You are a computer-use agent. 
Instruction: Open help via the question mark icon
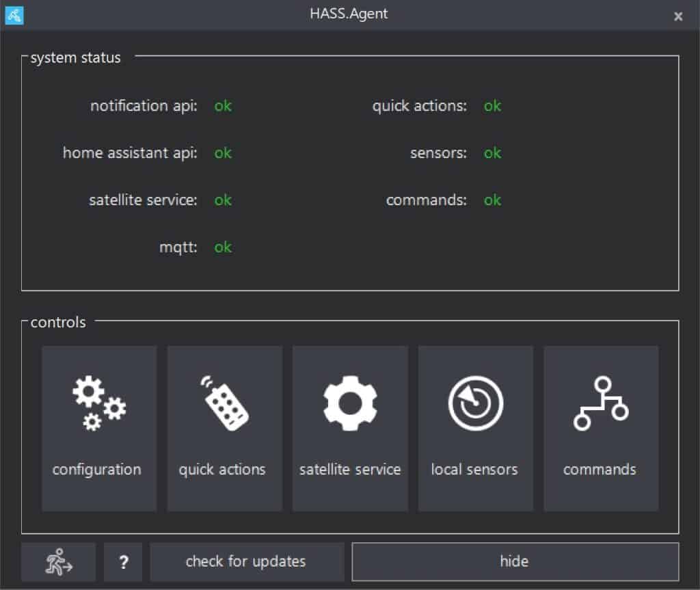pyautogui.click(x=123, y=561)
